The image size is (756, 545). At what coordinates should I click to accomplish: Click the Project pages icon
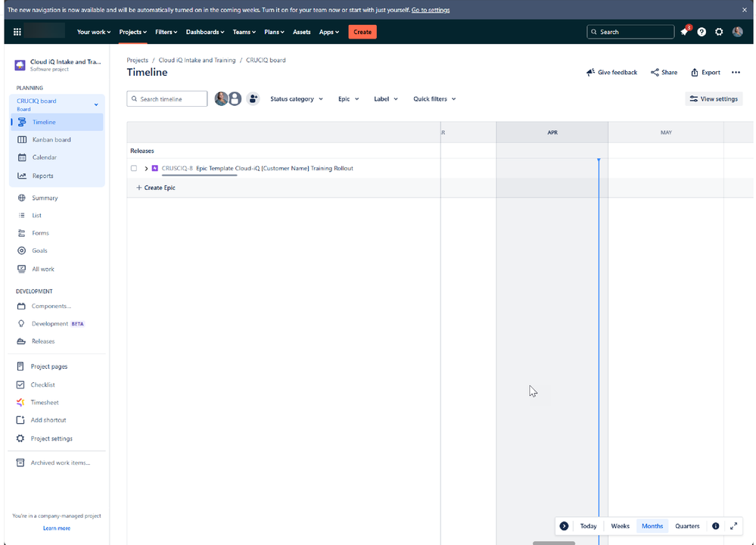click(20, 366)
